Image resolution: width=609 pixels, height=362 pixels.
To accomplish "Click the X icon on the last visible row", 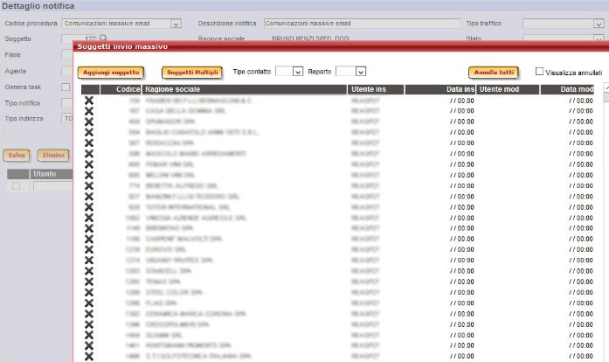I will point(89,356).
